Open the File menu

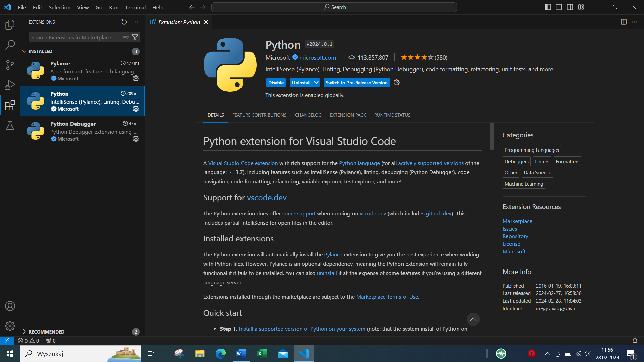(22, 7)
